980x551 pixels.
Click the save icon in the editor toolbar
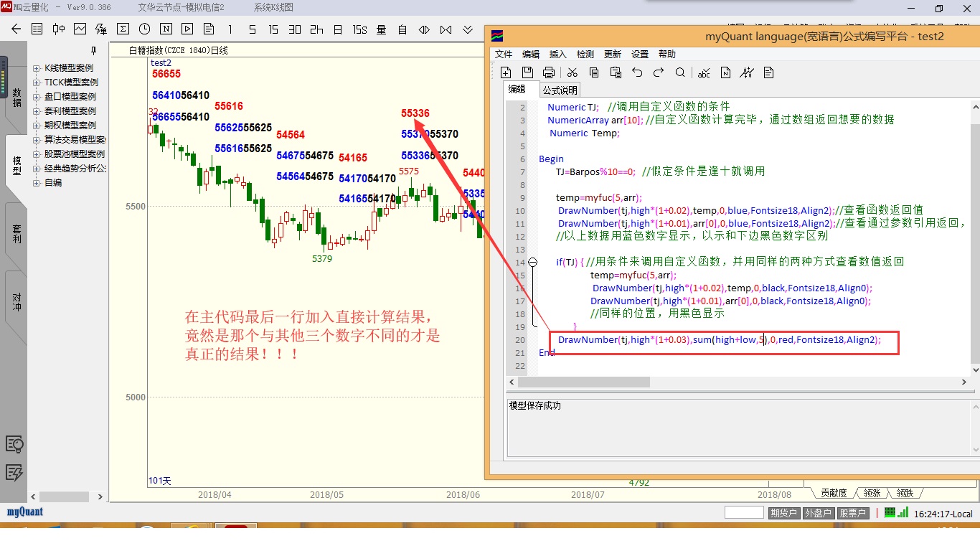pyautogui.click(x=527, y=72)
